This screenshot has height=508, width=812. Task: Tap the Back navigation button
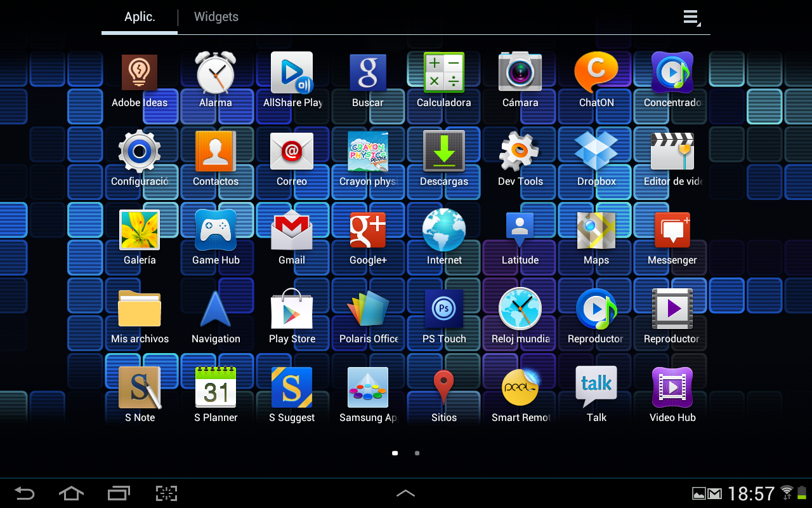tap(24, 493)
